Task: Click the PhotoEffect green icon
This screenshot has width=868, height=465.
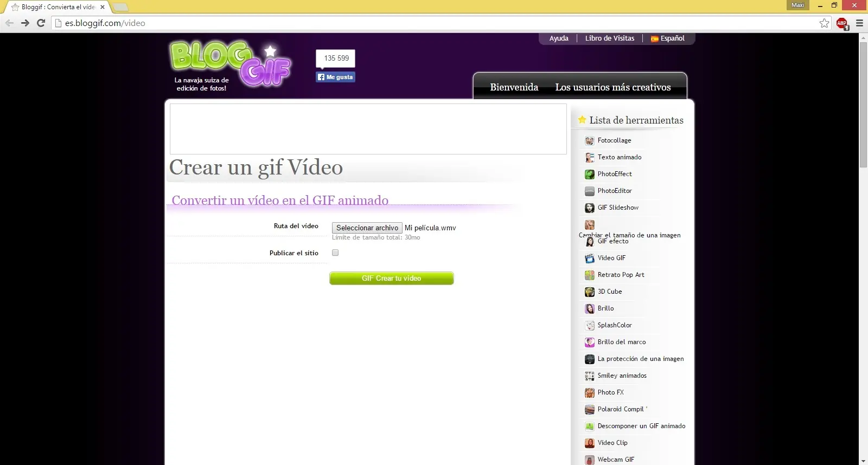Action: (x=589, y=175)
